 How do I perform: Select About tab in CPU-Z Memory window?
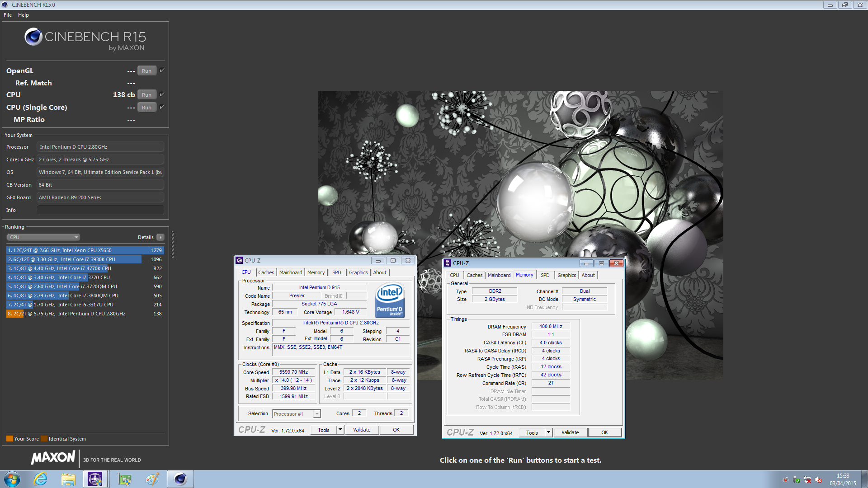(588, 275)
